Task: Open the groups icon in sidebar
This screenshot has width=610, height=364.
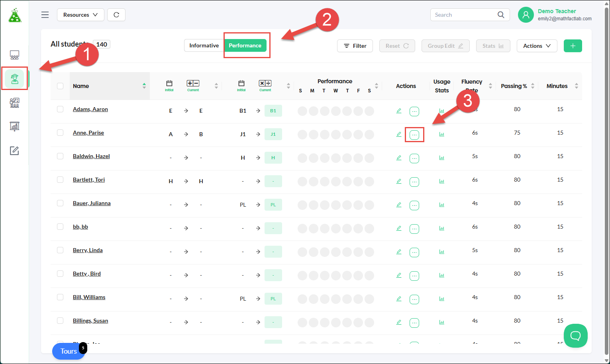Action: (x=14, y=103)
